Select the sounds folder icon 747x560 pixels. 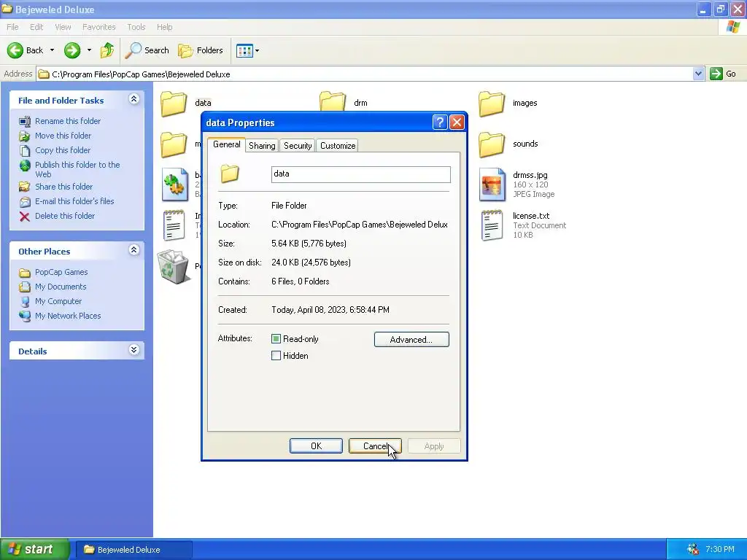(492, 144)
